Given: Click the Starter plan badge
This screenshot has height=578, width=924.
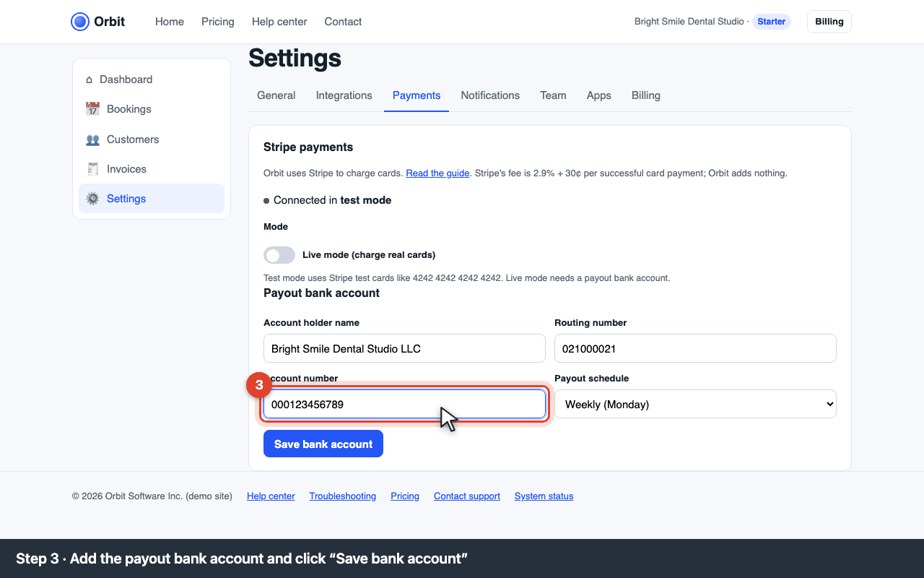Looking at the screenshot, I should point(772,22).
